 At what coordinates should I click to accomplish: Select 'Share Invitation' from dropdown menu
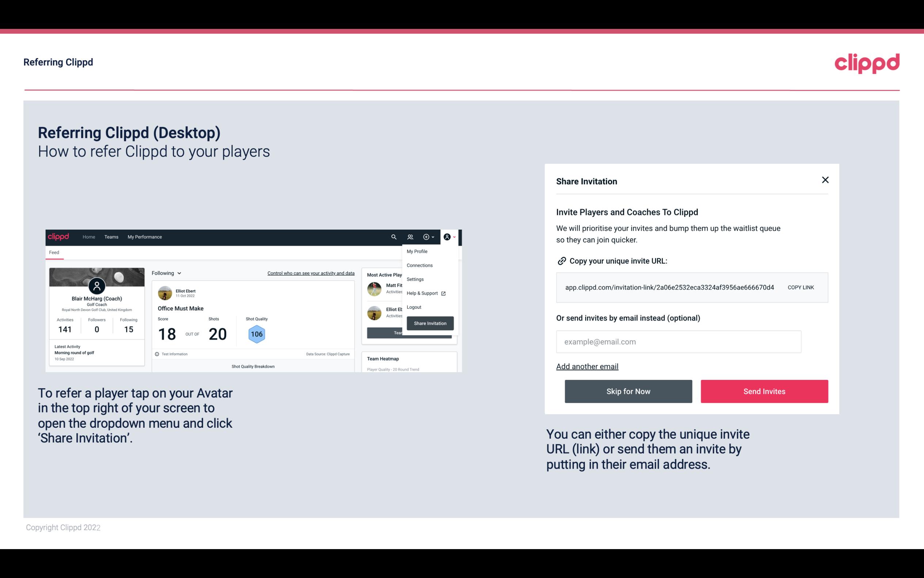pyautogui.click(x=430, y=323)
